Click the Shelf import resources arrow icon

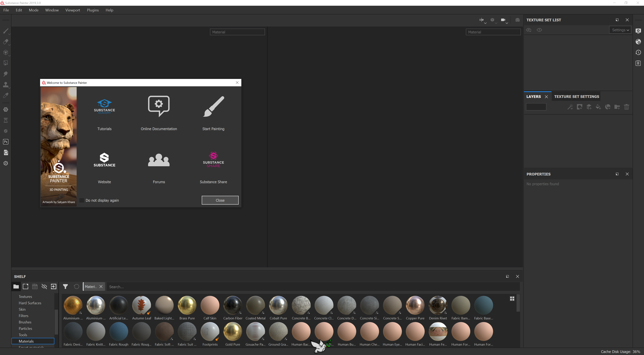click(53, 286)
